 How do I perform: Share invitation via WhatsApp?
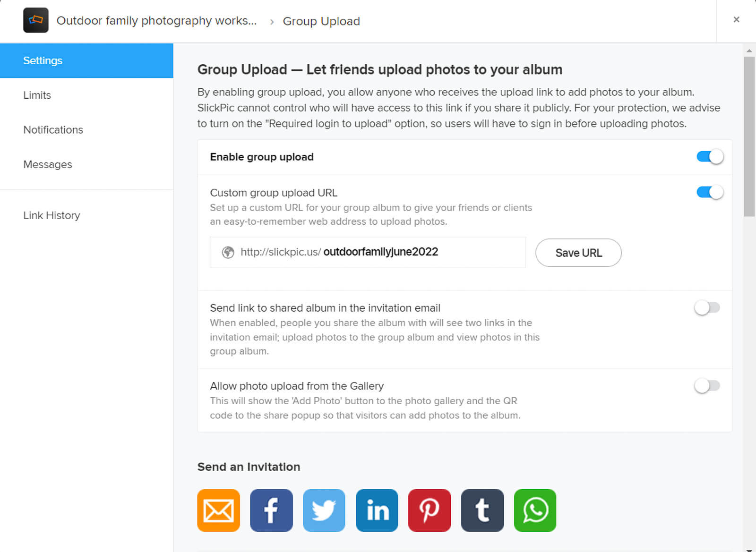point(535,510)
